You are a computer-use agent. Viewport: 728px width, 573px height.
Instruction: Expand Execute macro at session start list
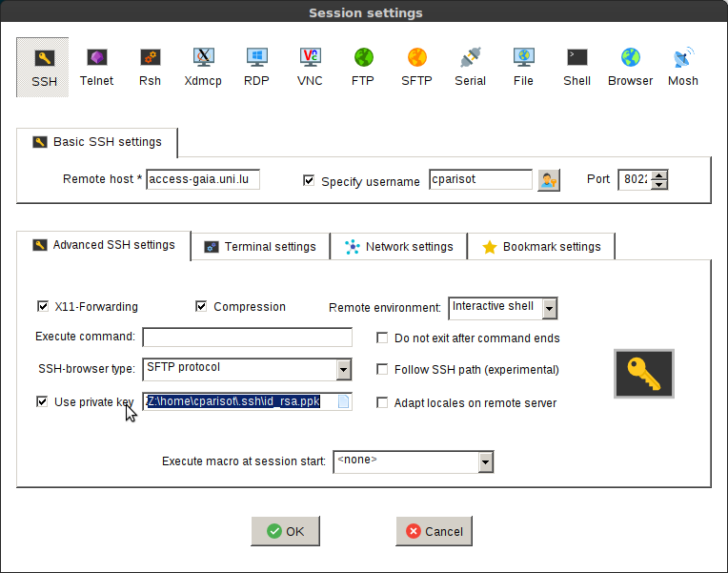(485, 462)
